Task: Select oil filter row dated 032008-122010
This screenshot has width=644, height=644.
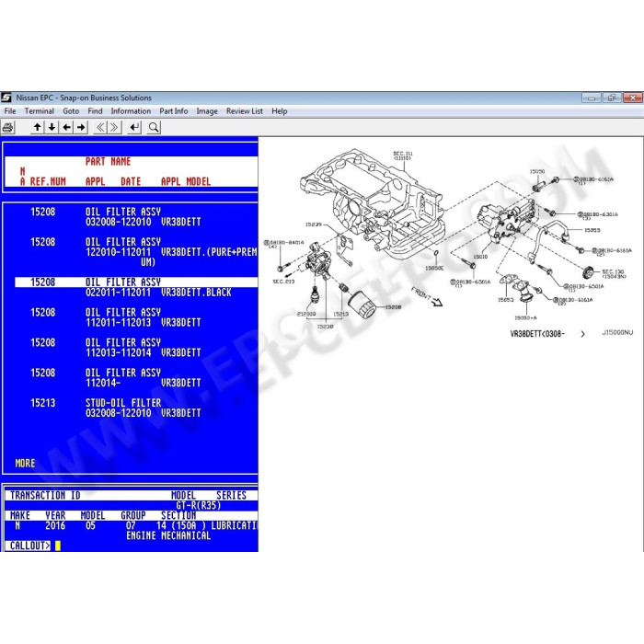Action: pyautogui.click(x=136, y=217)
